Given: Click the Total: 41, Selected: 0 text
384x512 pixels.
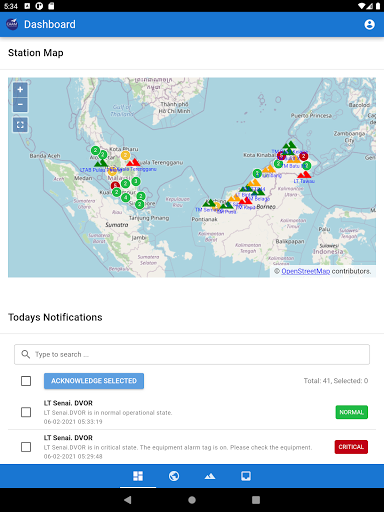Looking at the screenshot, I should pyautogui.click(x=336, y=381).
